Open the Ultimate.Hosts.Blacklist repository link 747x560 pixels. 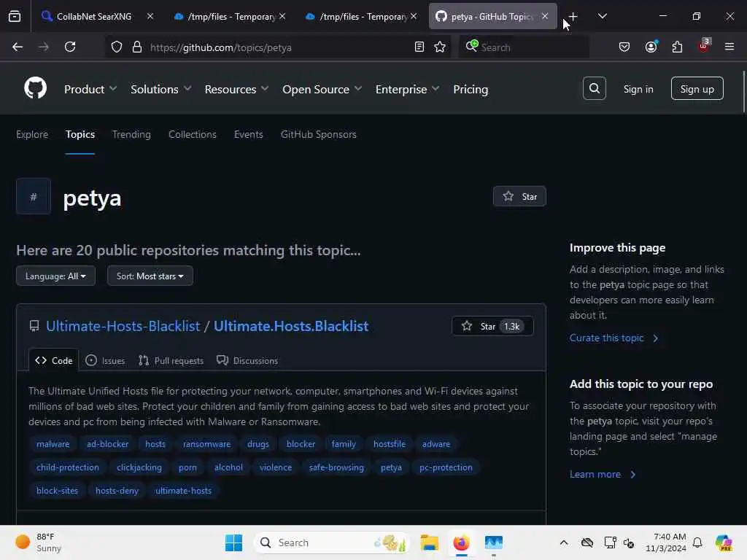290,326
